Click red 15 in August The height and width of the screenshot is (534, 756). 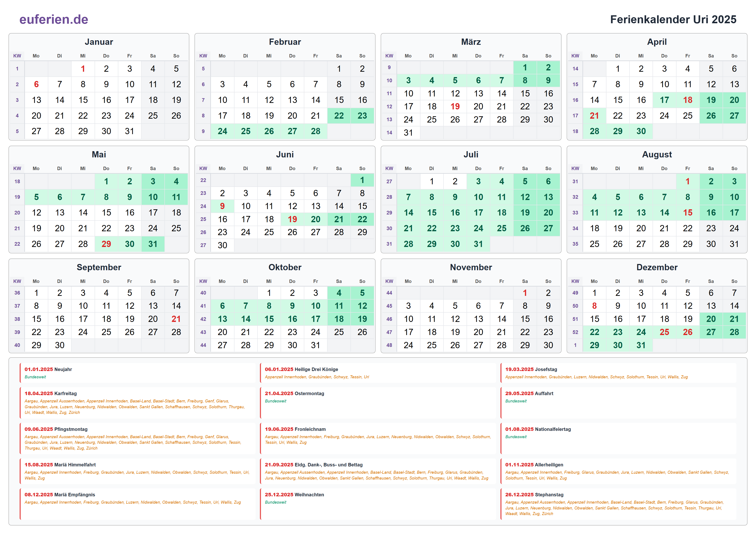point(687,213)
